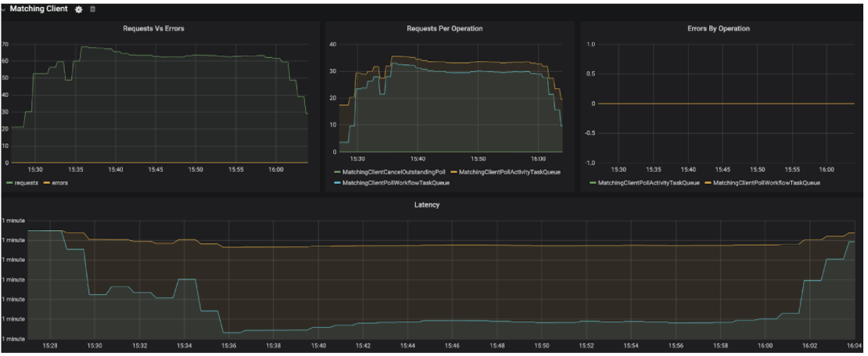Screen dimensions: 868x356
Task: Click the -1.0 y-axis label in Errors By Operation
Action: [x=590, y=163]
